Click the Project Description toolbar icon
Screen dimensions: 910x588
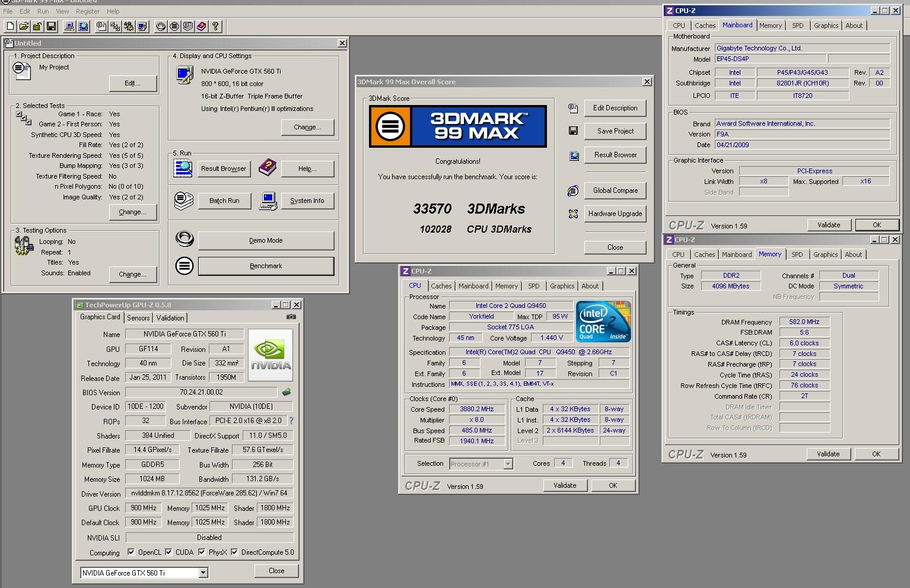pos(101,26)
